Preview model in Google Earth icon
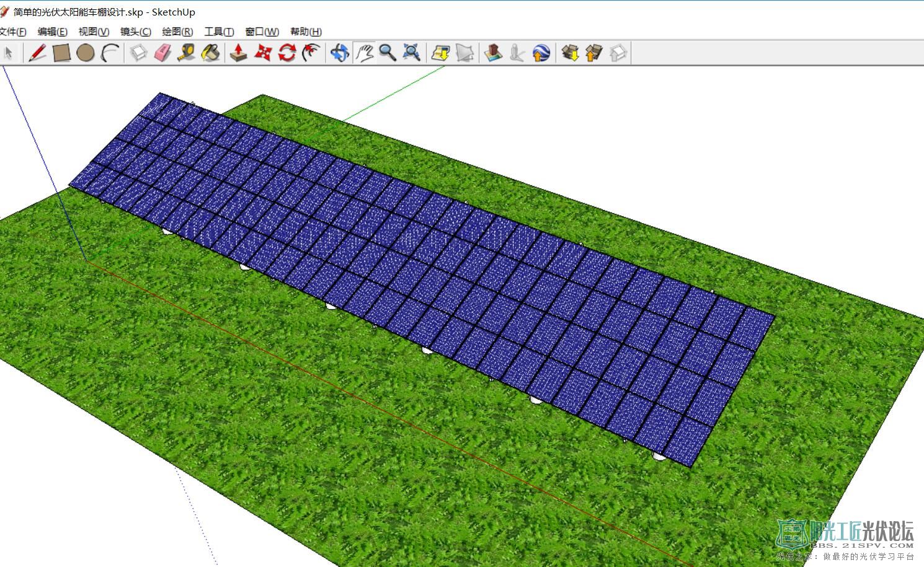 tap(541, 53)
